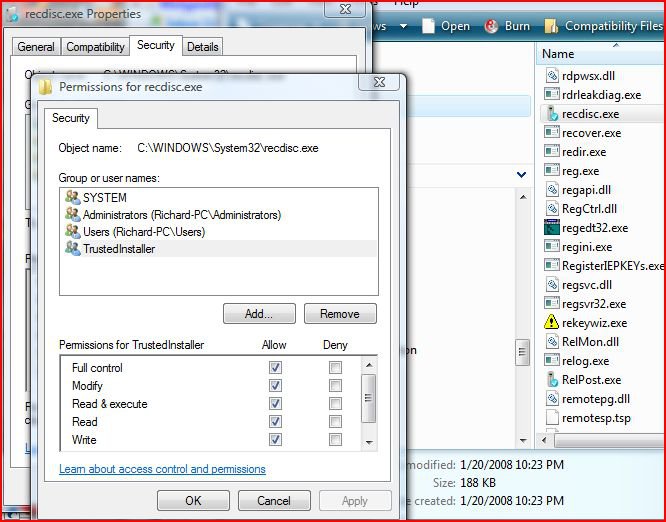Click the TrustedInstaller user icon
This screenshot has height=522, width=666.
pos(73,248)
